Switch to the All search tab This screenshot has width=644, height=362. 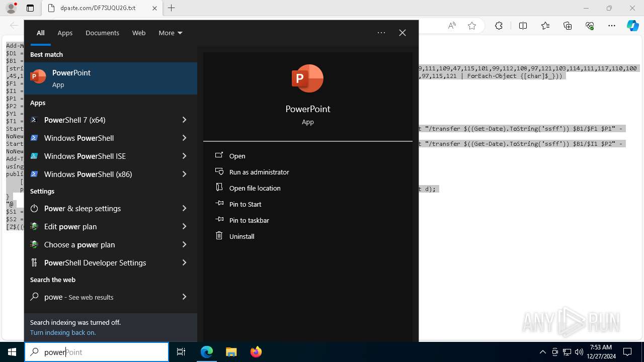40,33
